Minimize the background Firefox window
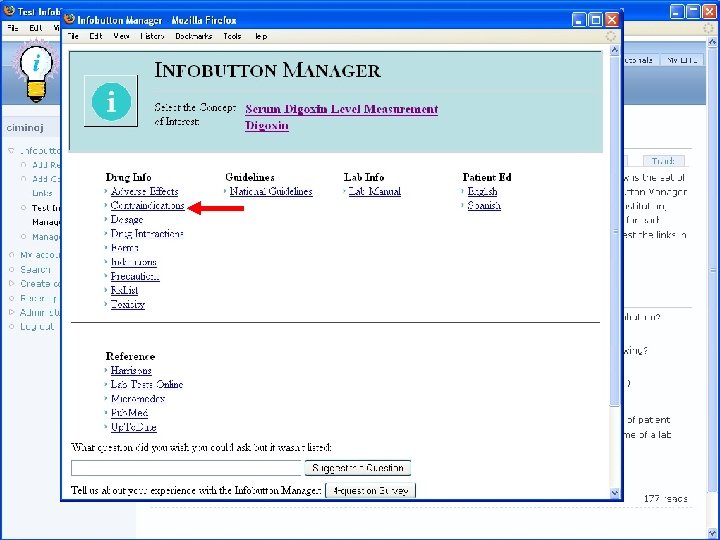 coord(677,11)
